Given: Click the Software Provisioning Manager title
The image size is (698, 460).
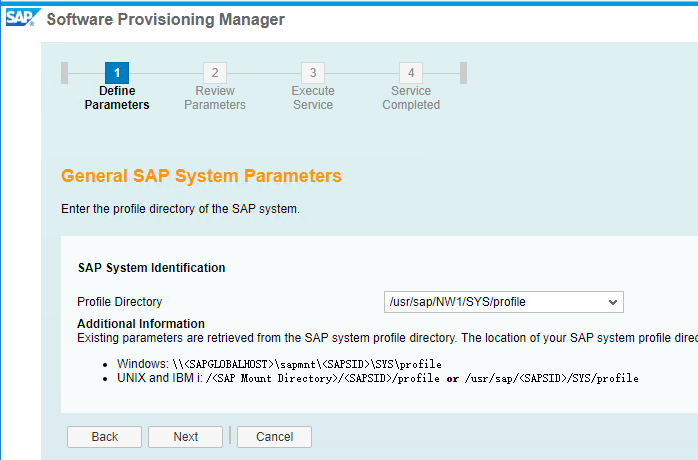Looking at the screenshot, I should (x=166, y=20).
